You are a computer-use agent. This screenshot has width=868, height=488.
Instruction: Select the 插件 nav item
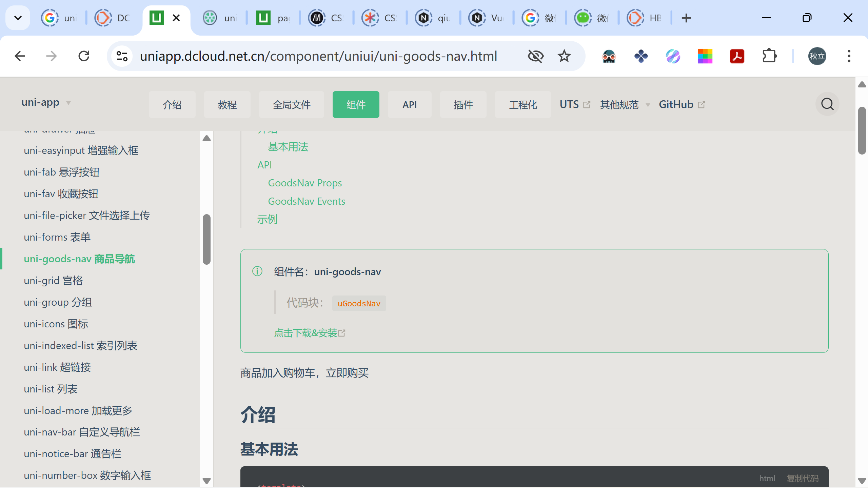coord(463,105)
